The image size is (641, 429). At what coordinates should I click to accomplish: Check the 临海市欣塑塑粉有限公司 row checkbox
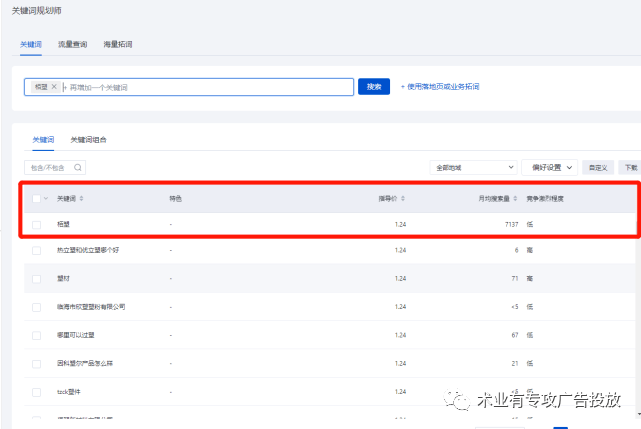point(36,307)
